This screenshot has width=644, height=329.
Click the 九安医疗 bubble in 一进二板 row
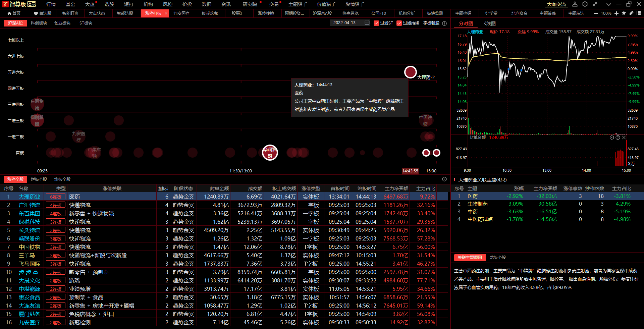[78, 136]
